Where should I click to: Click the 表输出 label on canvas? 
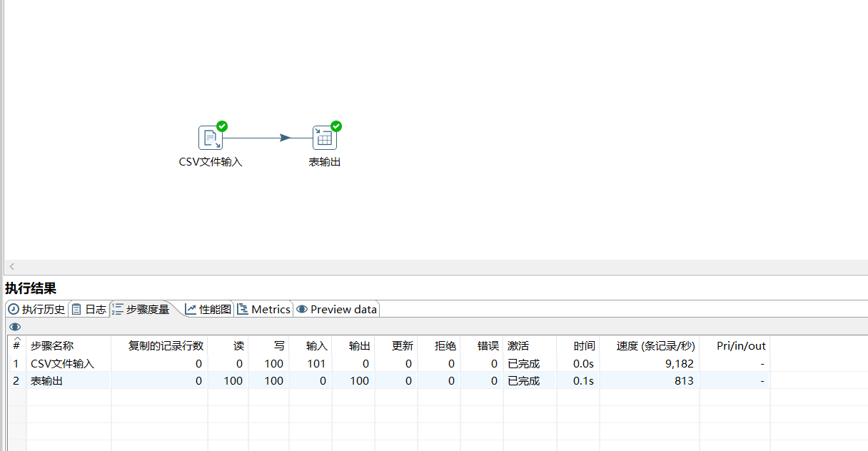(325, 162)
